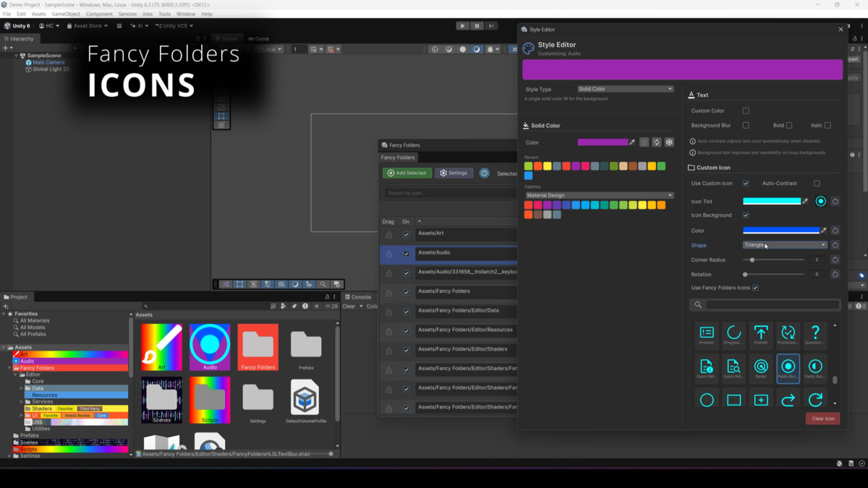Expand the Services folder in Project tree
Screen dimensions: 868x488
22,402
